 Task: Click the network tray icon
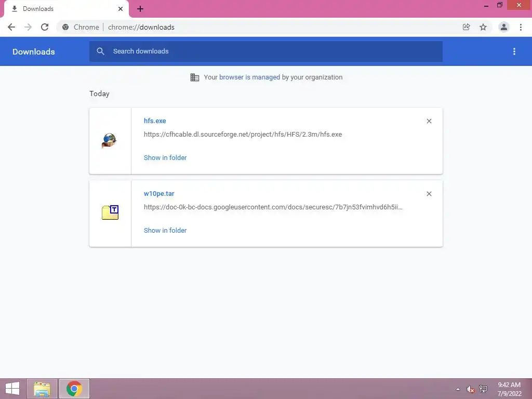[483, 389]
